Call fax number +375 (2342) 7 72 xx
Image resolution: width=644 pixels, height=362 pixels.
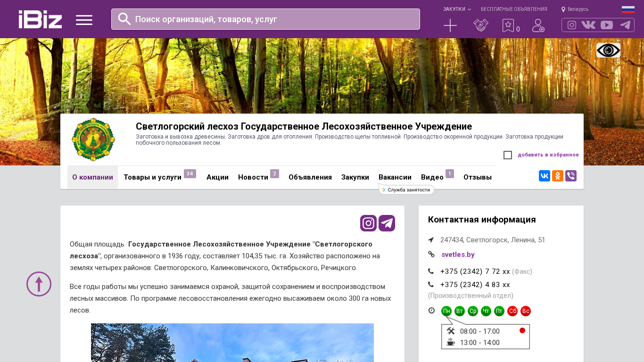tap(475, 271)
